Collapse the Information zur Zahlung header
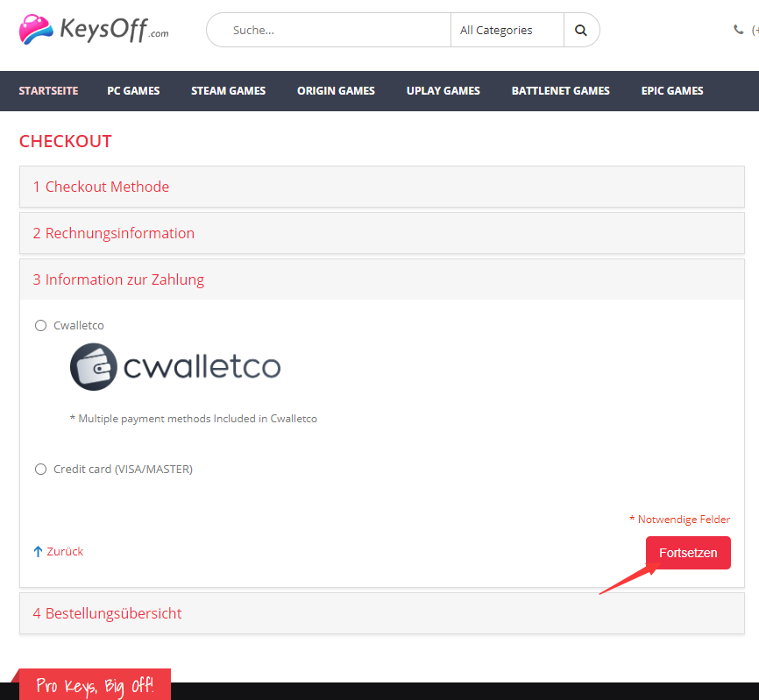This screenshot has width=759, height=700. (382, 279)
